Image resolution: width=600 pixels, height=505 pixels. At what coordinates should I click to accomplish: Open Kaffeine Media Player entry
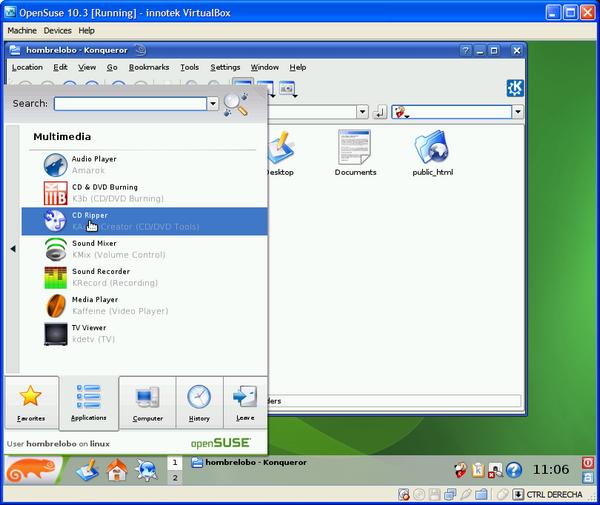click(144, 305)
